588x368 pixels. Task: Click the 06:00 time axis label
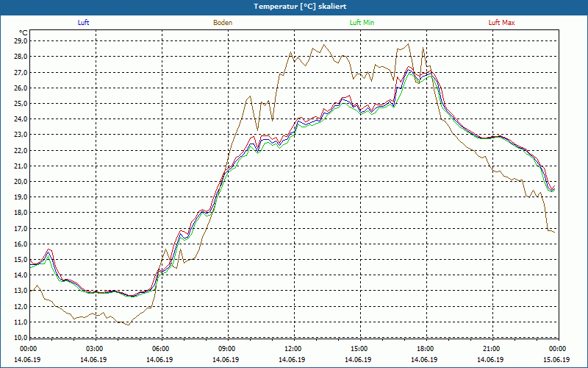(x=160, y=349)
